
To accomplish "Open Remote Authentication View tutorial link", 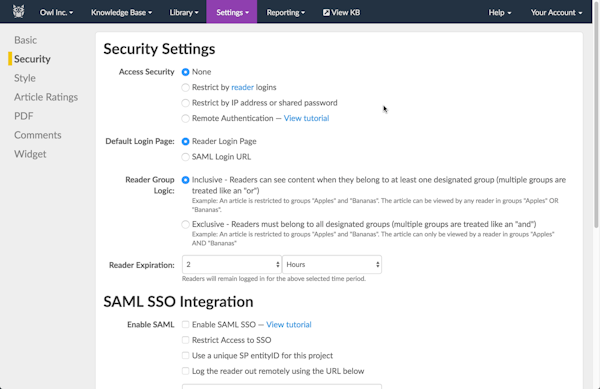I will pos(306,118).
